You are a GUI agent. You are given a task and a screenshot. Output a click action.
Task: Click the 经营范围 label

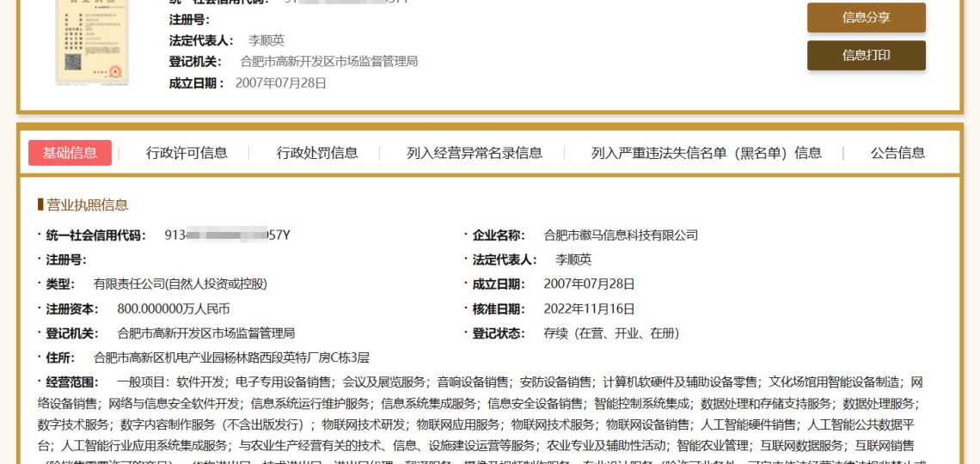[72, 382]
